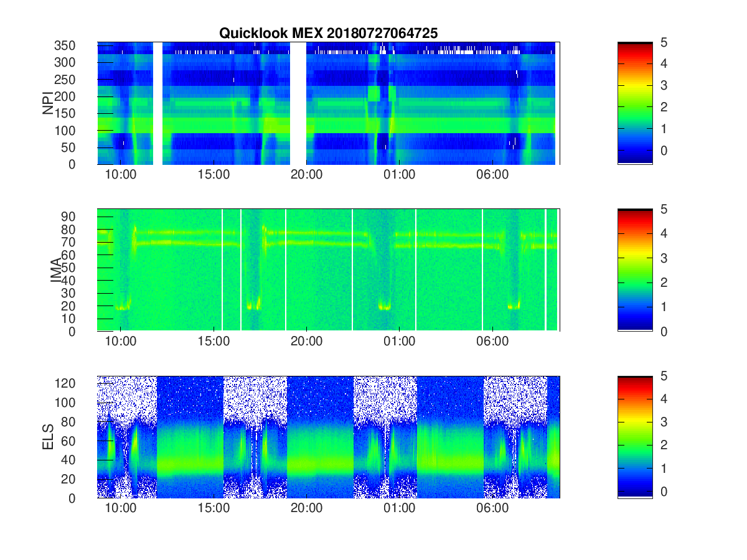Click the IMA spectrogram plot area
The width and height of the screenshot is (747, 560).
click(x=329, y=270)
